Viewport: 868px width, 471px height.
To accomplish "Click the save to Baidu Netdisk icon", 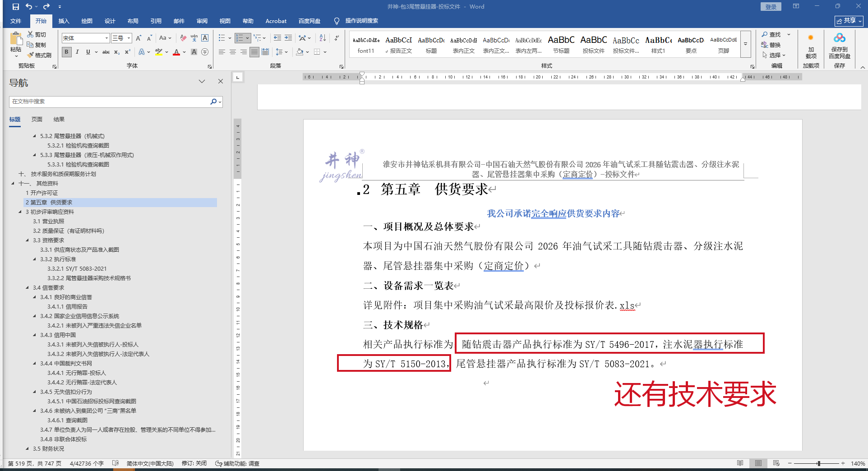I will (x=839, y=45).
